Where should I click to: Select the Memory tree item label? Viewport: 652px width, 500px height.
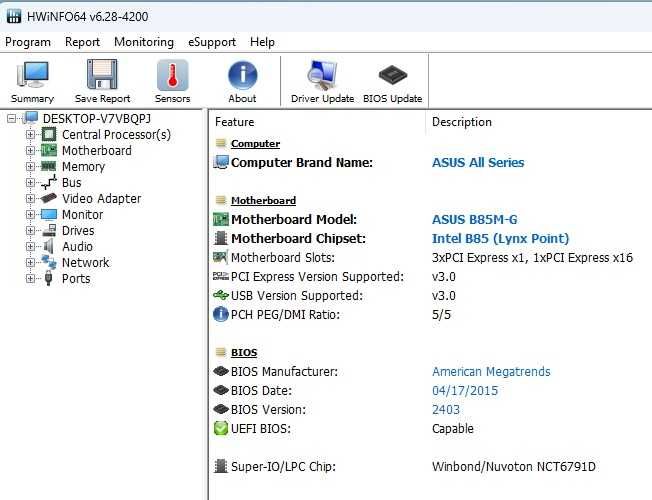click(x=83, y=166)
